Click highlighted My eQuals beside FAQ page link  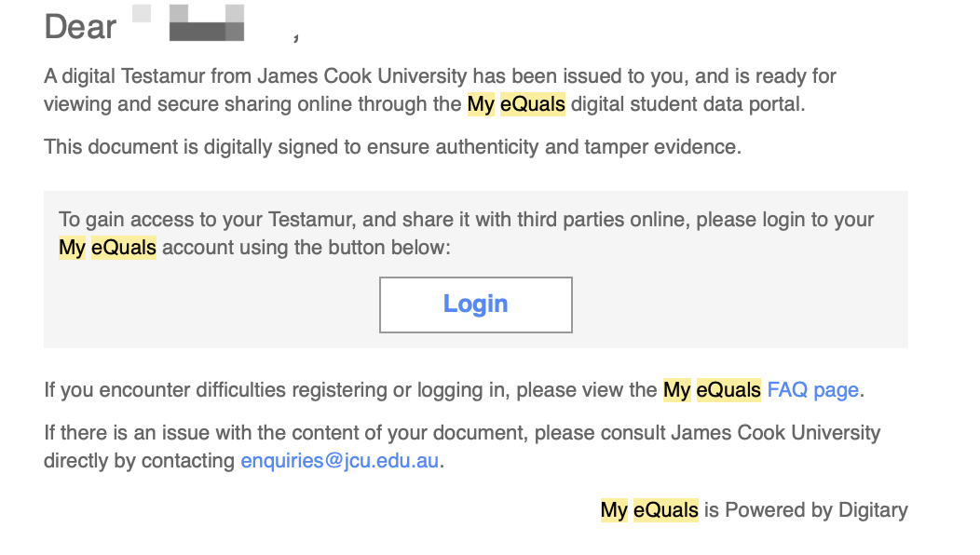click(712, 390)
